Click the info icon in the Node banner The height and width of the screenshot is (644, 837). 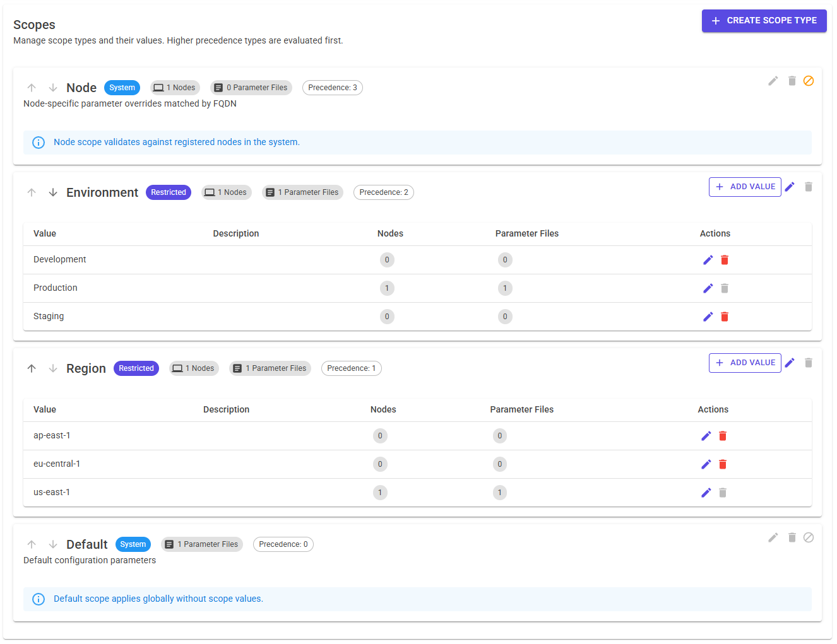39,142
